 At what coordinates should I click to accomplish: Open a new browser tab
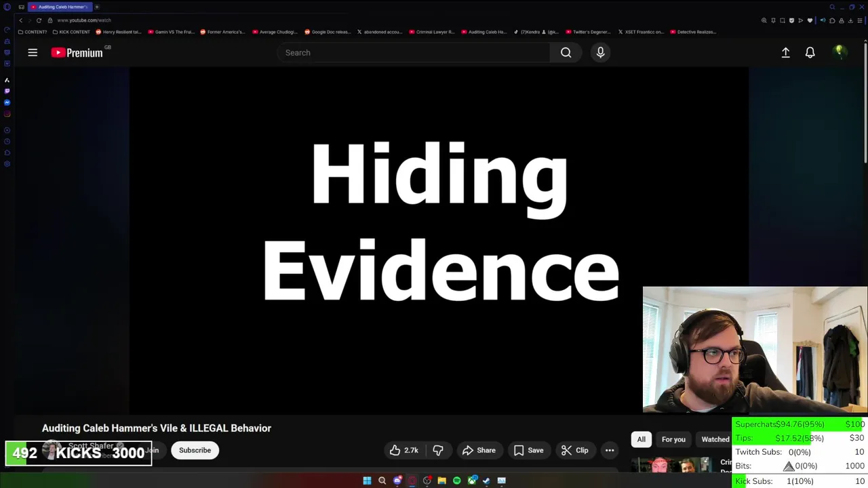coord(96,7)
